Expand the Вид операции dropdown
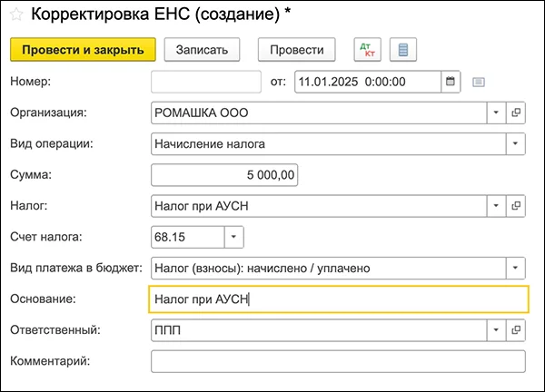The image size is (545, 392). pos(516,143)
